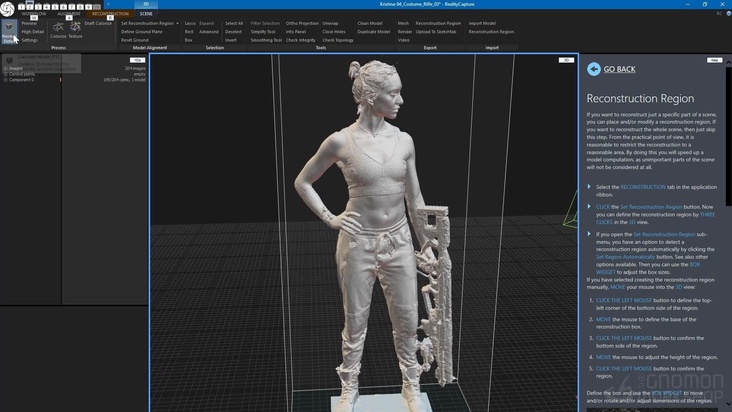732x412 pixels.
Task: Click the 3D model in the viewport
Action: (376, 233)
